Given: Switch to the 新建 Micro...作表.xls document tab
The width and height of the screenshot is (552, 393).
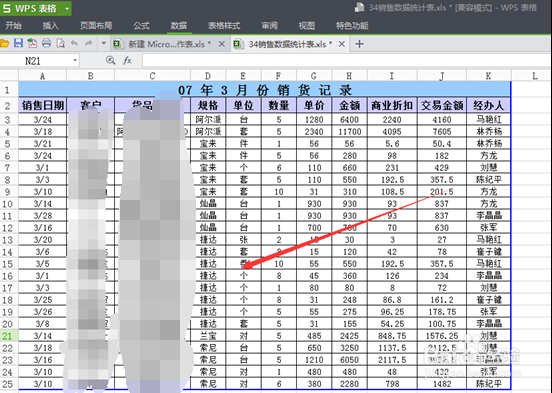Looking at the screenshot, I should (169, 44).
